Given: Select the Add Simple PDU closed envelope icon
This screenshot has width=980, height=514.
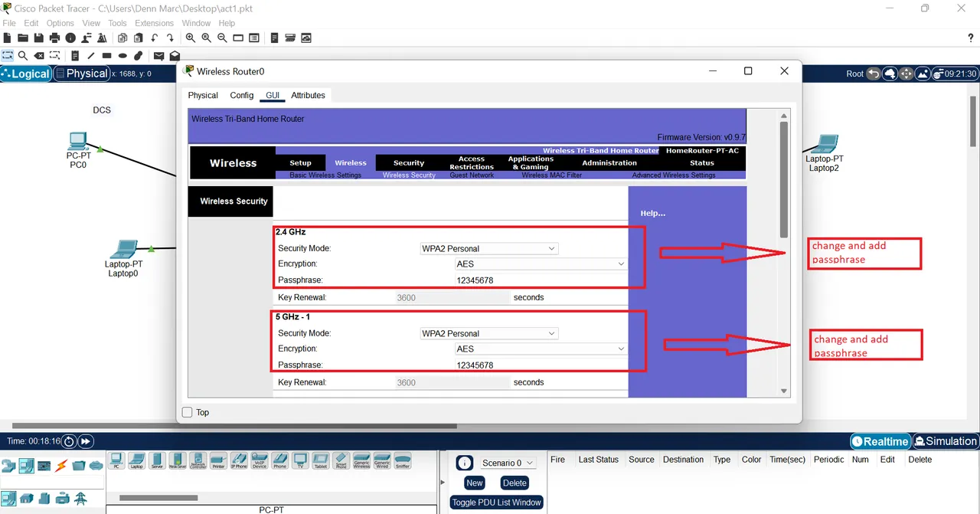Looking at the screenshot, I should [158, 56].
